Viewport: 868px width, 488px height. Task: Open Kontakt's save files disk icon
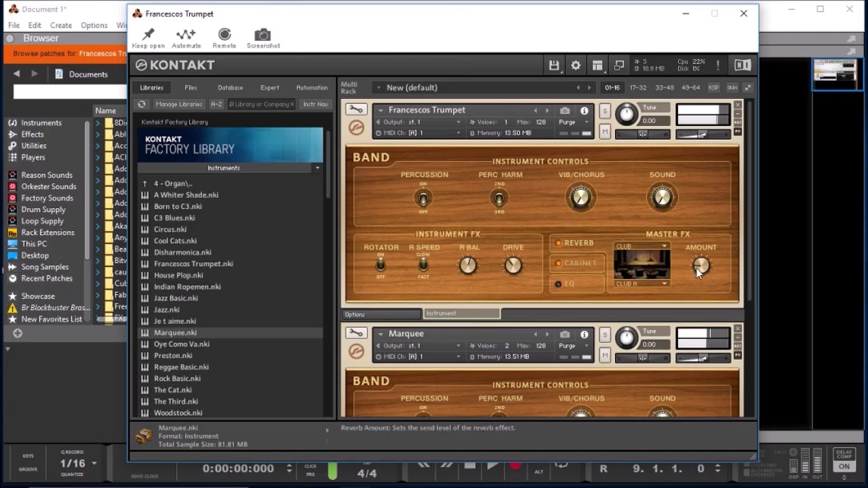click(554, 65)
